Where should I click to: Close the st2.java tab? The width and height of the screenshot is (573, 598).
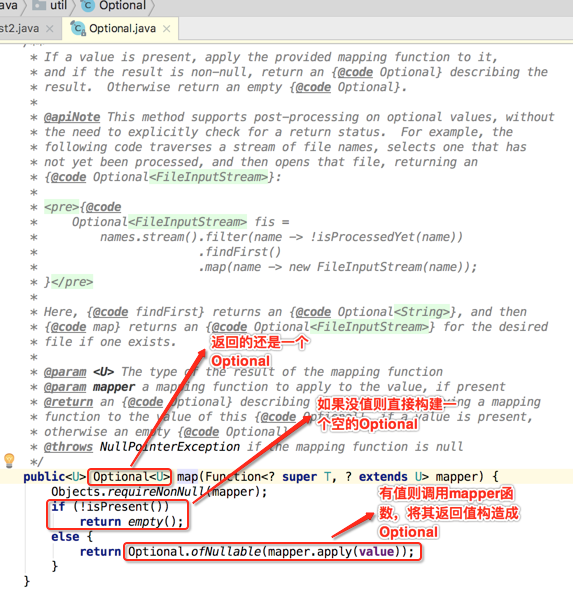[50, 29]
